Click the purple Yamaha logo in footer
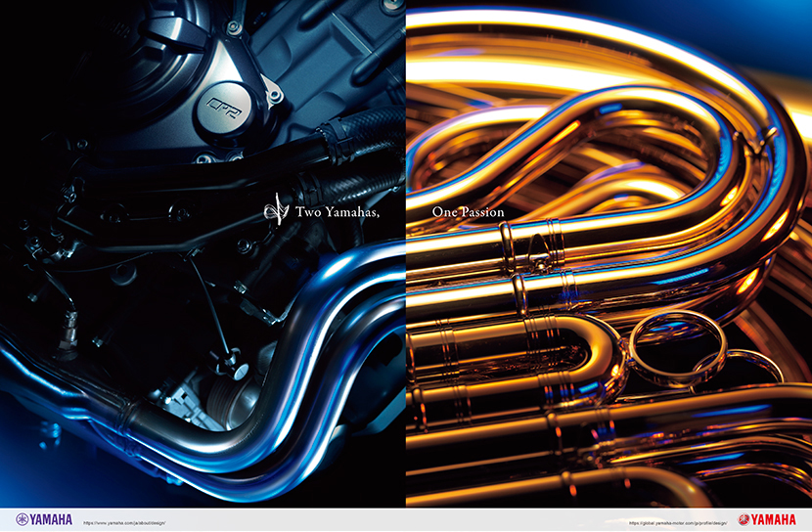The height and width of the screenshot is (532, 812). (43, 519)
